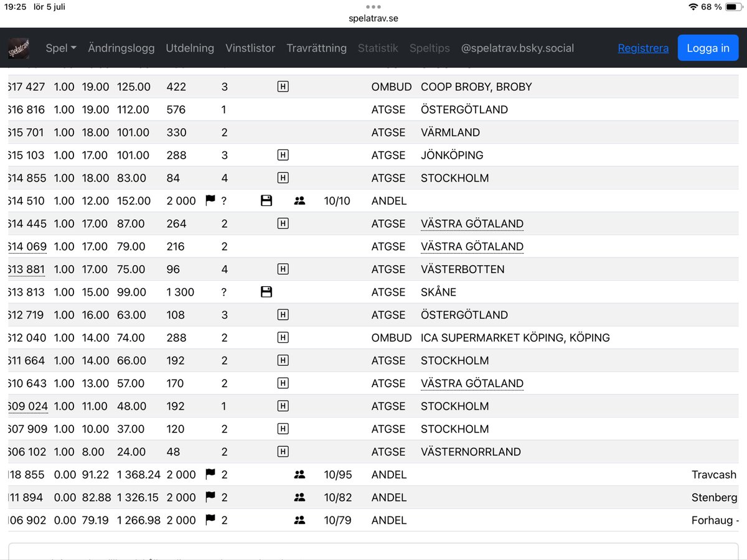The image size is (747, 560).
Task: Click the group icon in the 10/82 row
Action: point(299,498)
